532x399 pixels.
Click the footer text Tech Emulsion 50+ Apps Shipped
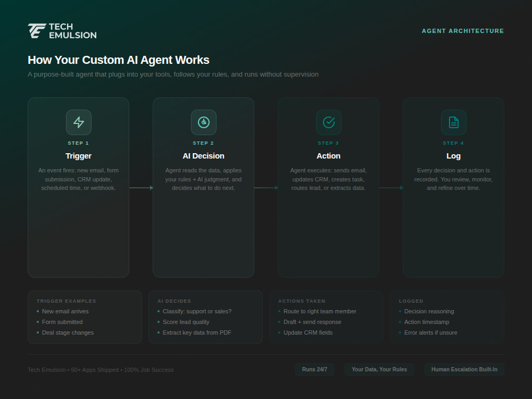coord(101,370)
